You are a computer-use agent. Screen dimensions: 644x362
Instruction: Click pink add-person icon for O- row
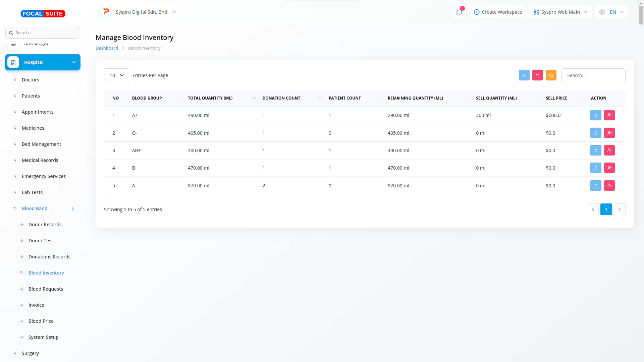click(609, 133)
